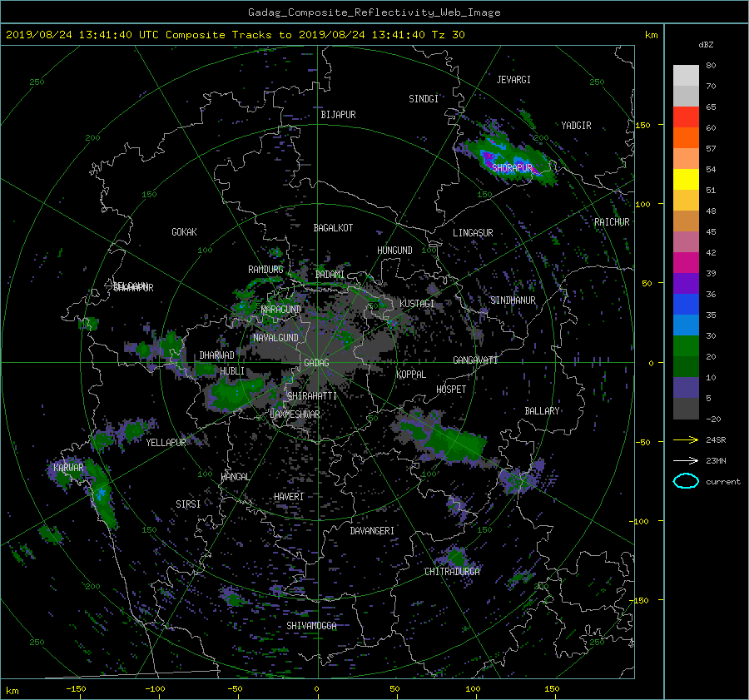Click the SHORAPUR storm cell label
Screen dimensions: 749x700
coord(512,167)
